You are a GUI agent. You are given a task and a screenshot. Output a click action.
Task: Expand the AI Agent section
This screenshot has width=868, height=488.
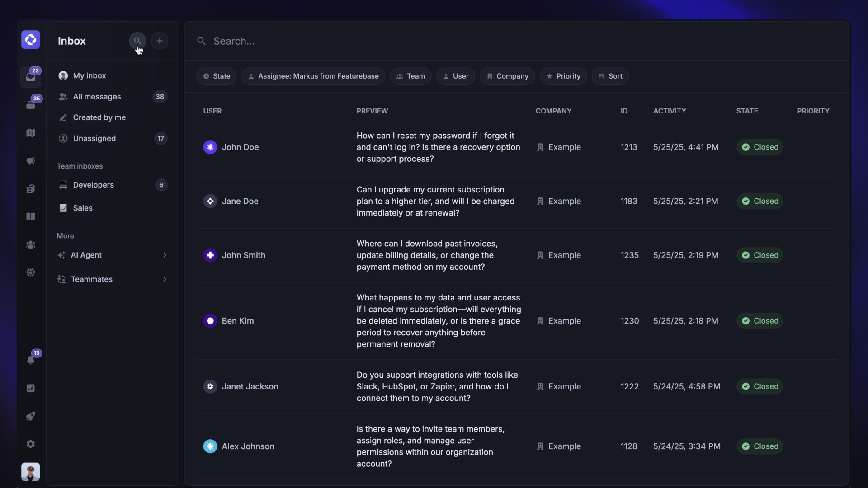click(x=112, y=255)
